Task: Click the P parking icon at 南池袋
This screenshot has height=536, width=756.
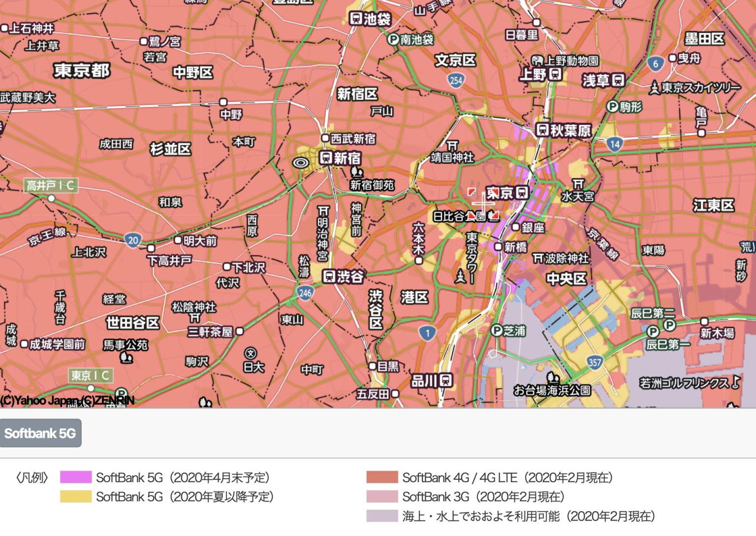Action: pos(393,40)
